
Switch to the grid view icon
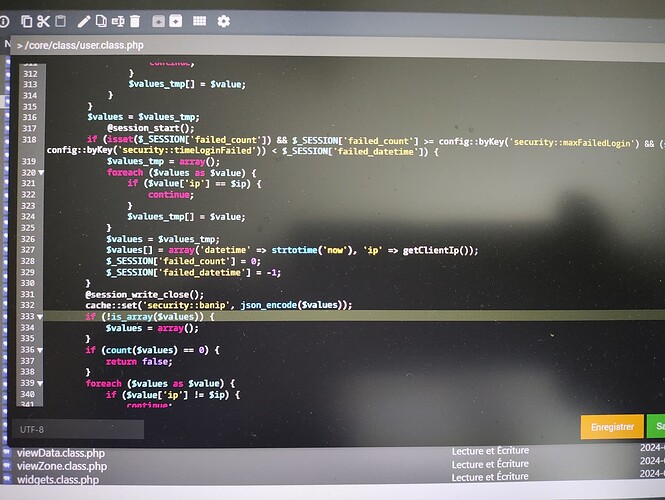point(199,21)
